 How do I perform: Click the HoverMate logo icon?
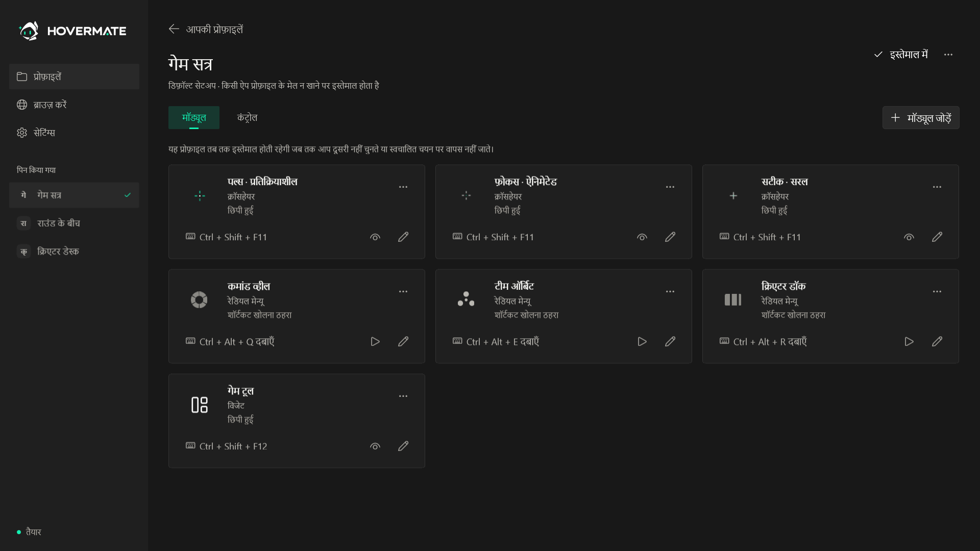[29, 31]
